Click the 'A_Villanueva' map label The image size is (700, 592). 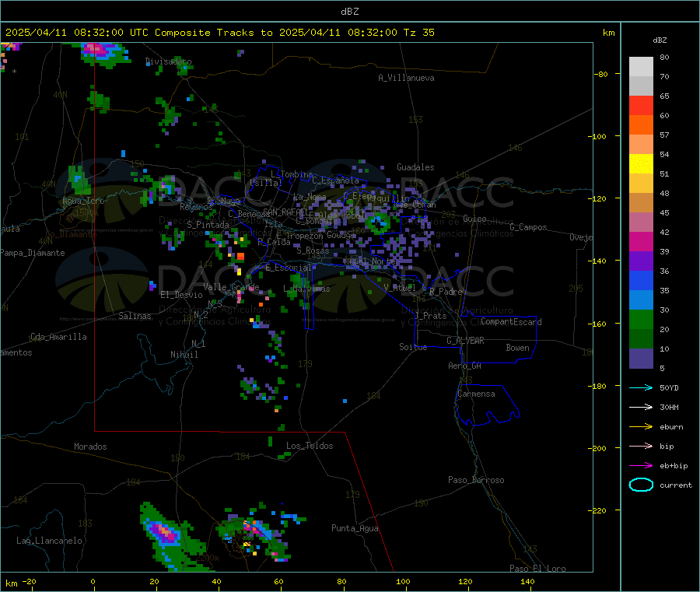[406, 78]
